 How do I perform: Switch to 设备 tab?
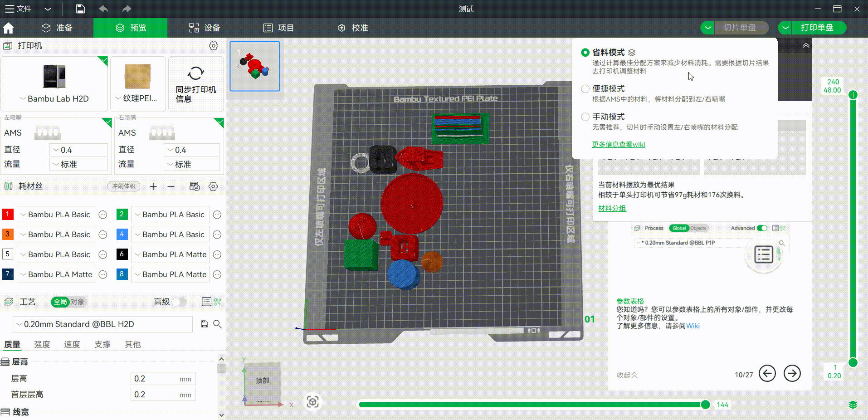(x=205, y=28)
